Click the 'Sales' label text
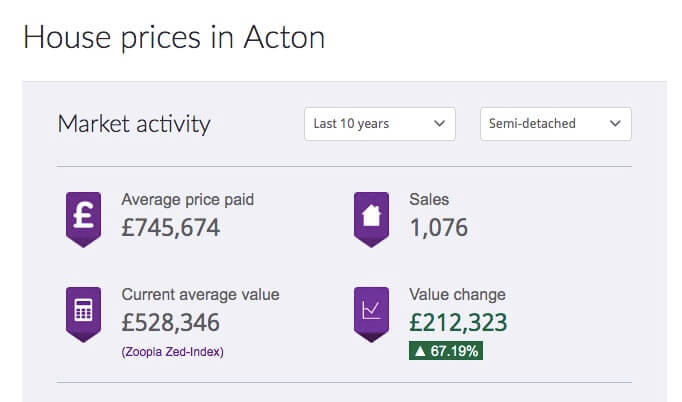The height and width of the screenshot is (402, 682). pyautogui.click(x=430, y=200)
